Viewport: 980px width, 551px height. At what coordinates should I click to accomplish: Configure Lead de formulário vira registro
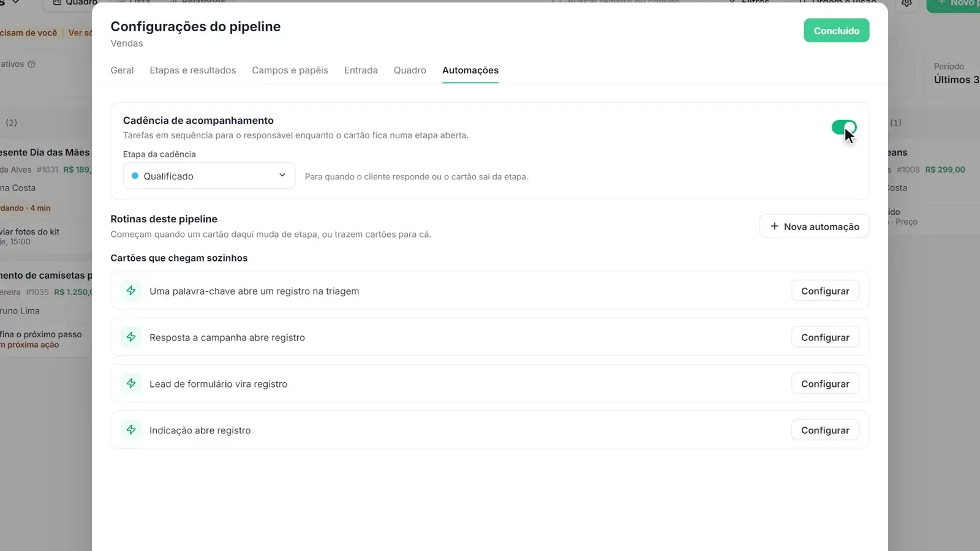pos(825,384)
